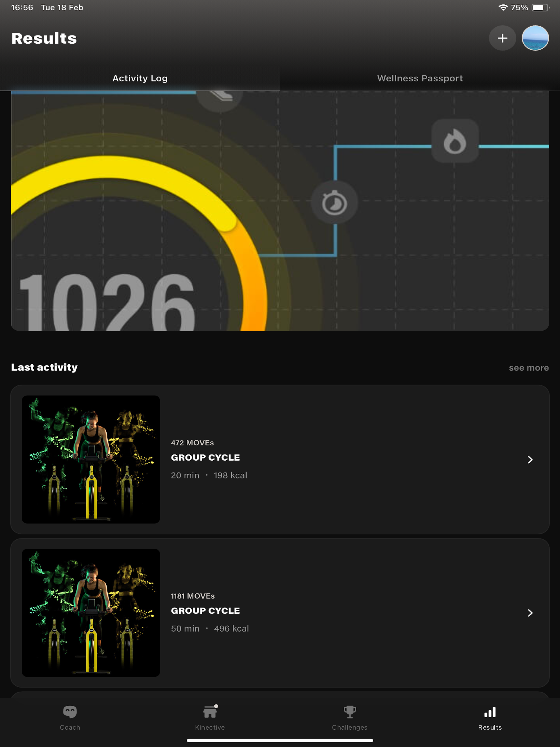Select GROUP CYCLE title with 496 kcal

point(205,611)
